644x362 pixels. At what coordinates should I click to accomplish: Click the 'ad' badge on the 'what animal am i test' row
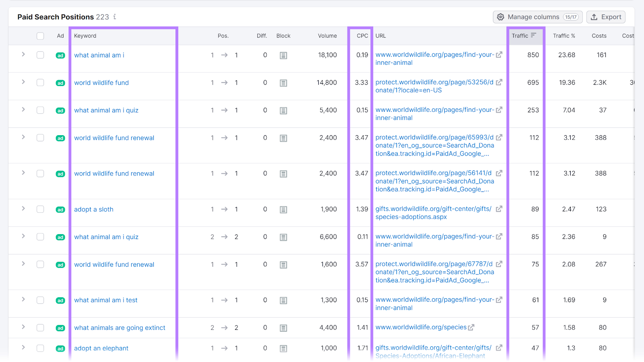[60, 300]
